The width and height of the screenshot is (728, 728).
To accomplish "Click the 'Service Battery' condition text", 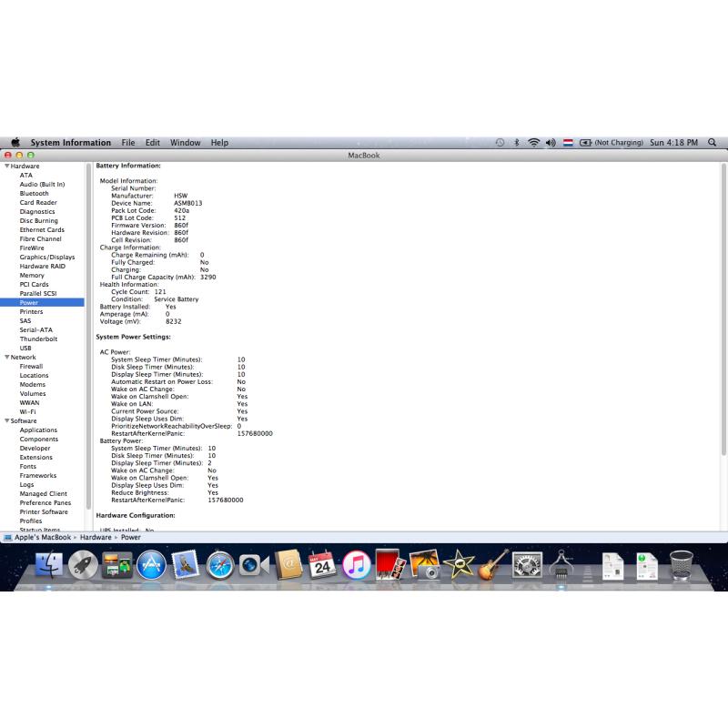I will click(x=176, y=299).
